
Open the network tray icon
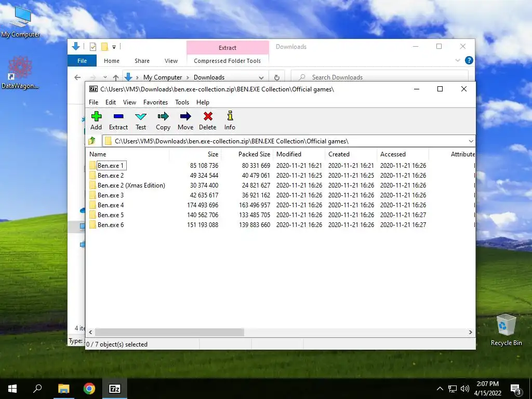[453, 389]
